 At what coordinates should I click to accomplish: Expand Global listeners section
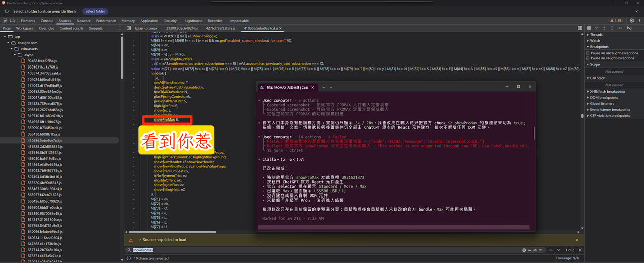[601, 103]
